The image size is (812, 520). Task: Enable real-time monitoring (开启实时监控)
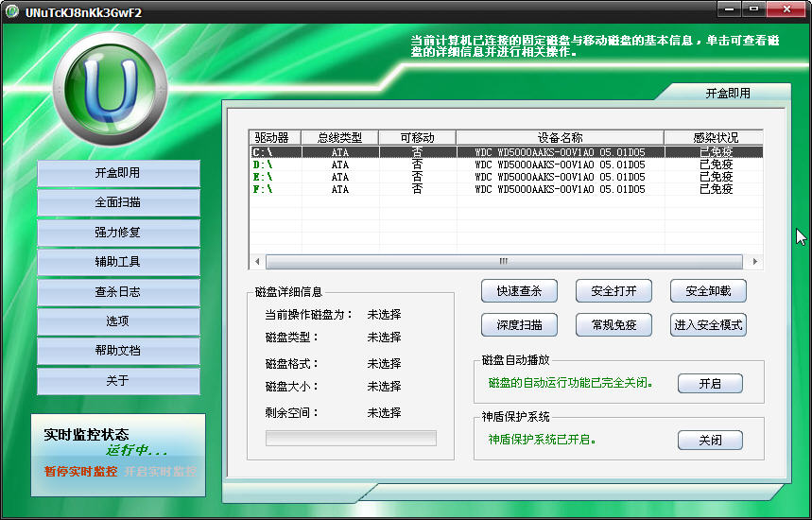(160, 471)
